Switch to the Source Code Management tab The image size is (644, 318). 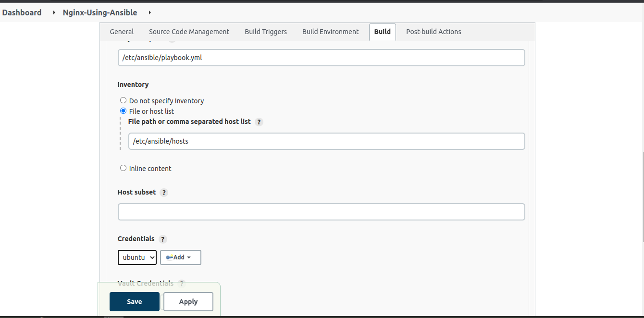pos(189,32)
